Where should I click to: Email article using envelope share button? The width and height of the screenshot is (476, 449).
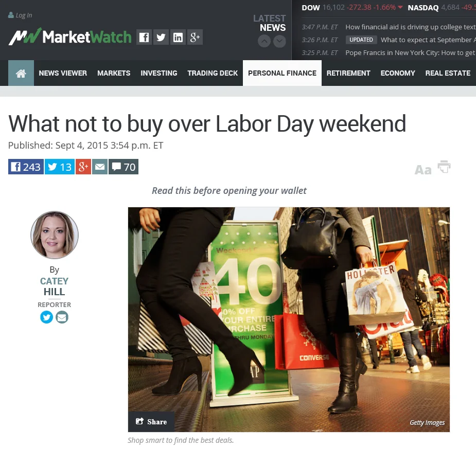[100, 167]
